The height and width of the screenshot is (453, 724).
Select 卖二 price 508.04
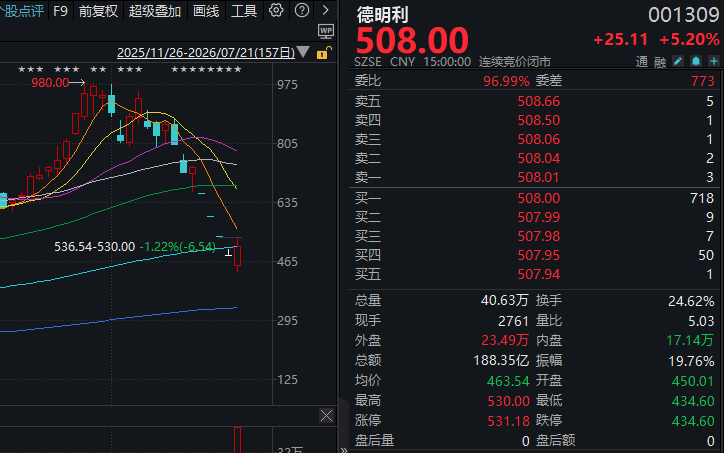coord(538,158)
